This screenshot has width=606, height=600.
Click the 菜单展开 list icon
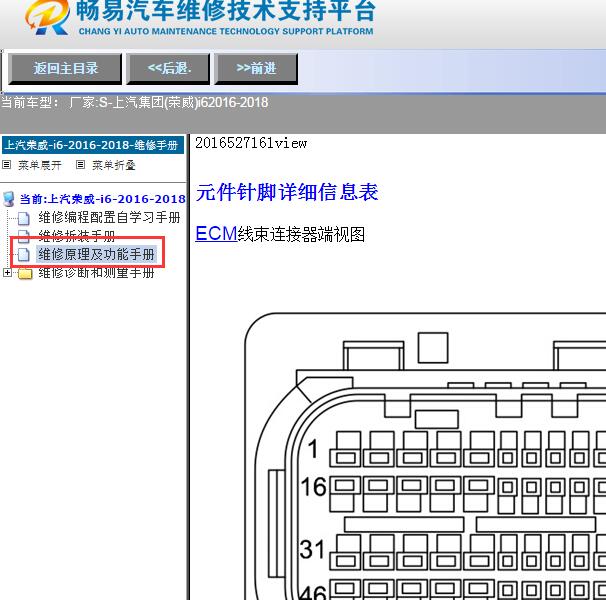(6, 165)
